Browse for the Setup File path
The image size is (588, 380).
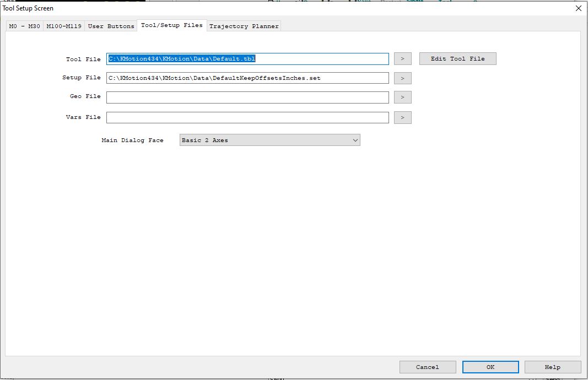402,78
